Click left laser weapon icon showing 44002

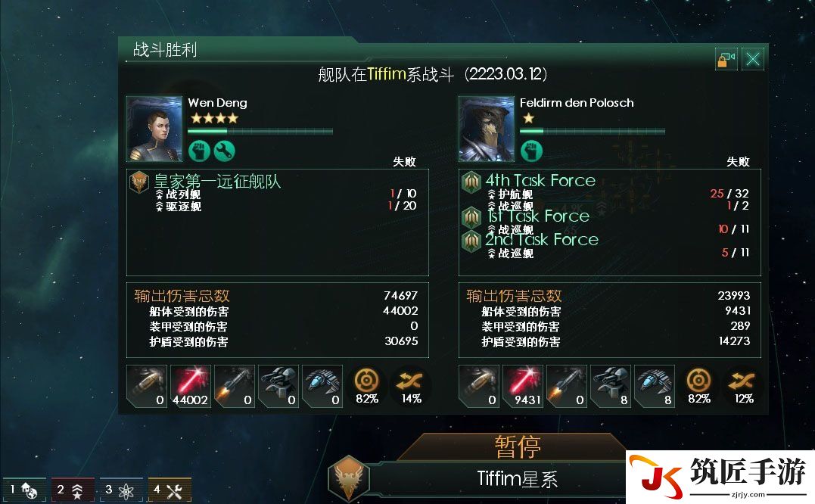click(x=190, y=386)
